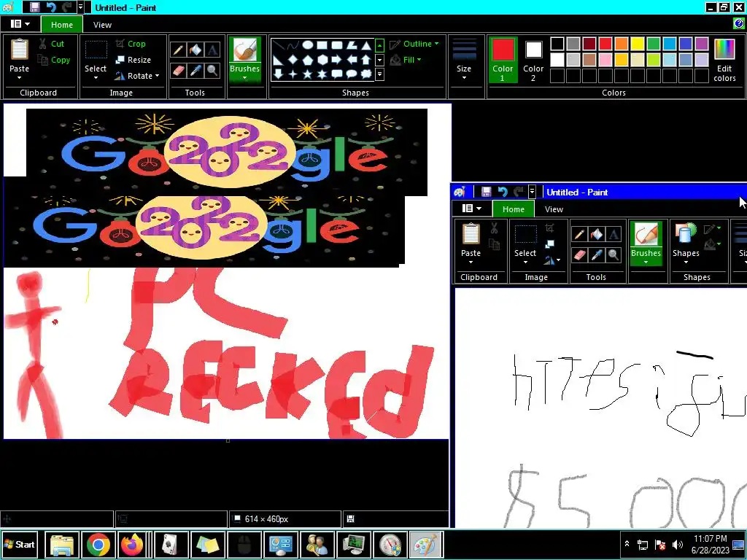Expand the Shapes gallery with the More arrow

point(379,74)
